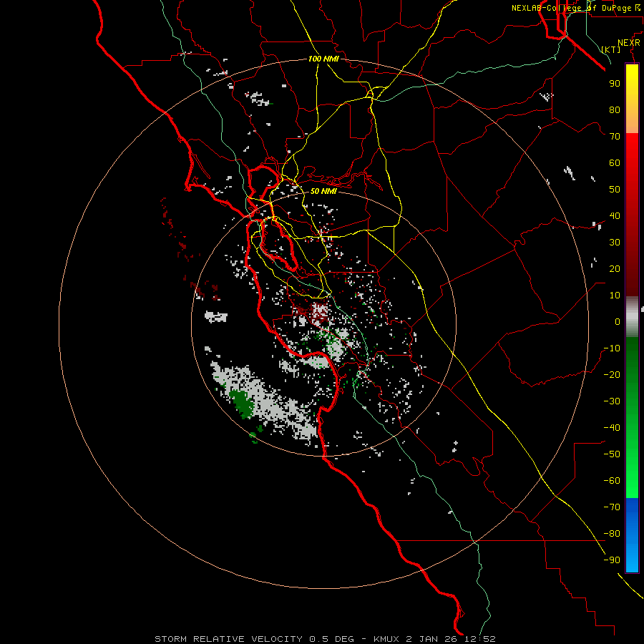Click the dark green velocity patch offshore
Viewport: 644px width, 644px height.
pos(243,404)
